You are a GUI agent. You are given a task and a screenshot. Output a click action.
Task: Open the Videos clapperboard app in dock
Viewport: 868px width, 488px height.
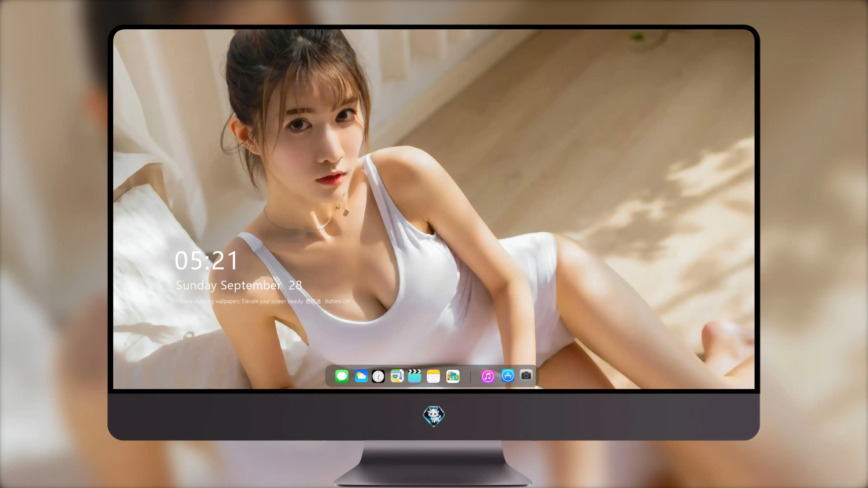415,376
